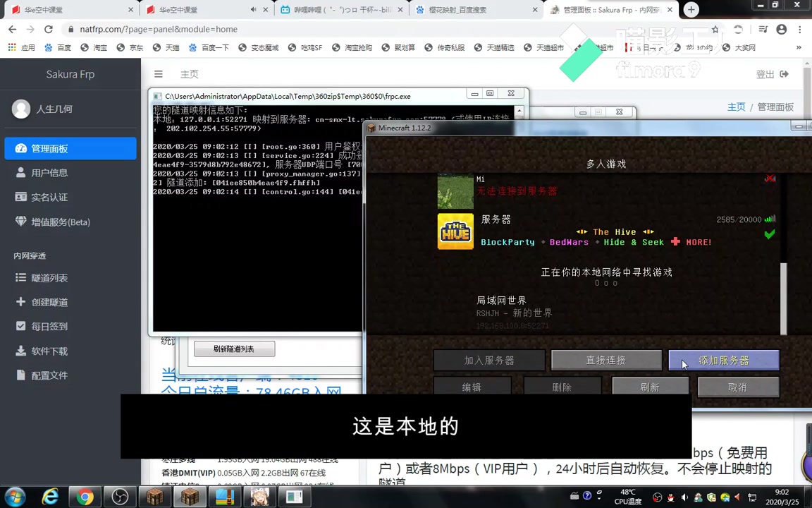The height and width of the screenshot is (508, 812).
Task: Open the Windows Start button
Action: (x=15, y=497)
